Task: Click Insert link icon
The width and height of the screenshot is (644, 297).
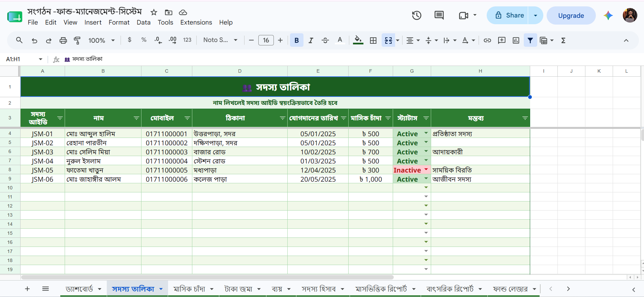Action: [487, 40]
